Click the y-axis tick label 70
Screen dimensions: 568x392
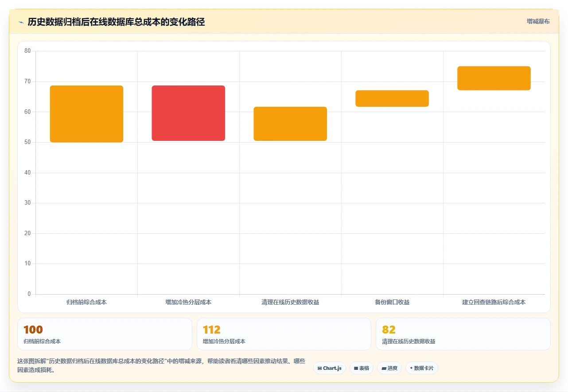tap(27, 82)
